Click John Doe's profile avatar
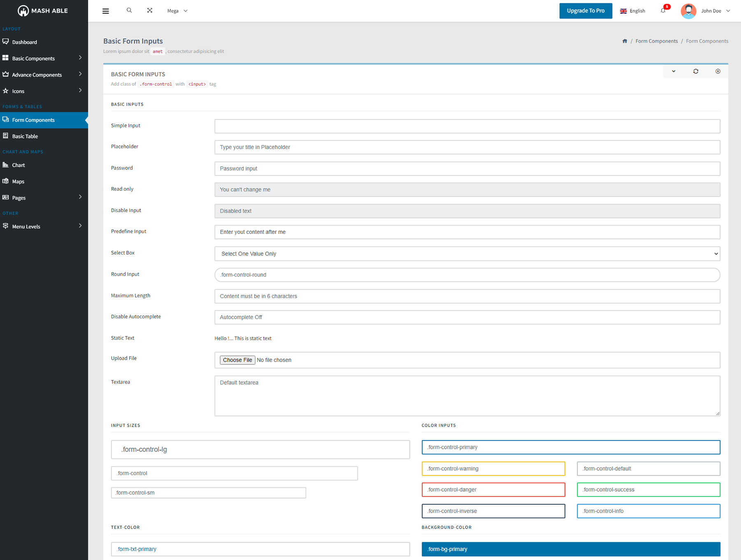This screenshot has width=741, height=560. tap(688, 11)
